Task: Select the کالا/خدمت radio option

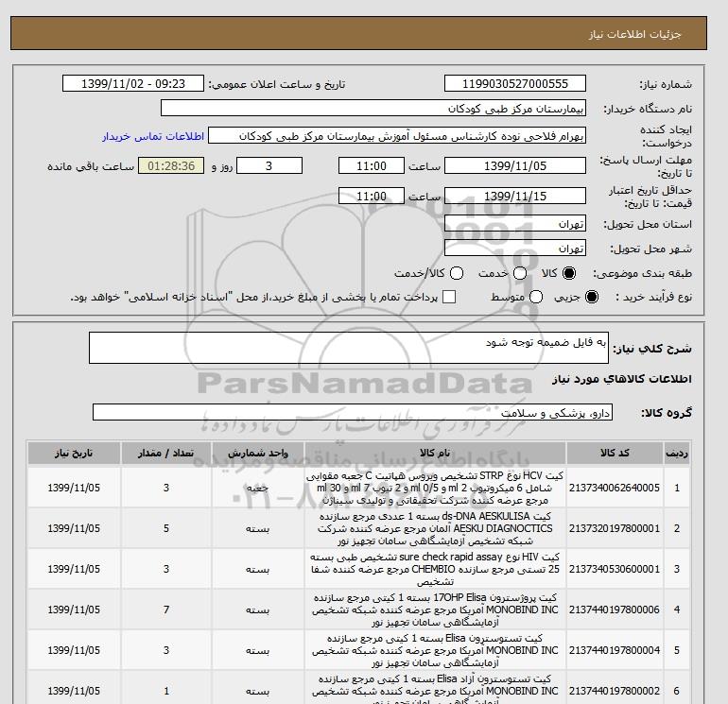Action: [x=457, y=273]
